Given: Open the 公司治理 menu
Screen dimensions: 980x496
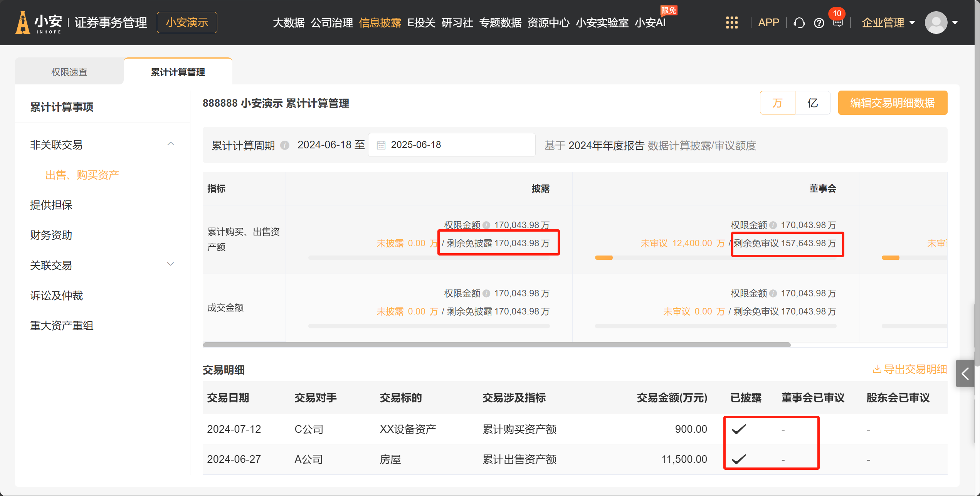Looking at the screenshot, I should coord(331,23).
